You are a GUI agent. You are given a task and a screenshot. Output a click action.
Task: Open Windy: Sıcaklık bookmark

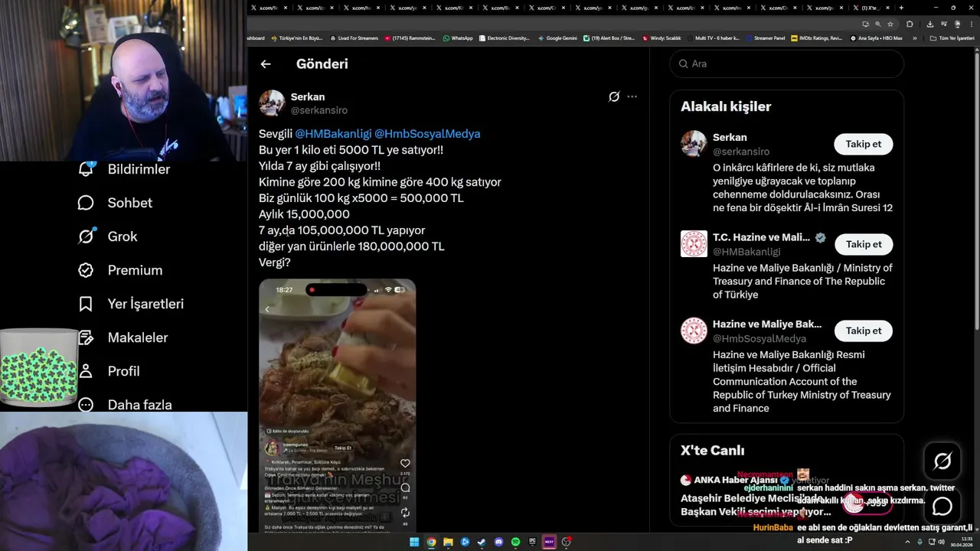[661, 38]
